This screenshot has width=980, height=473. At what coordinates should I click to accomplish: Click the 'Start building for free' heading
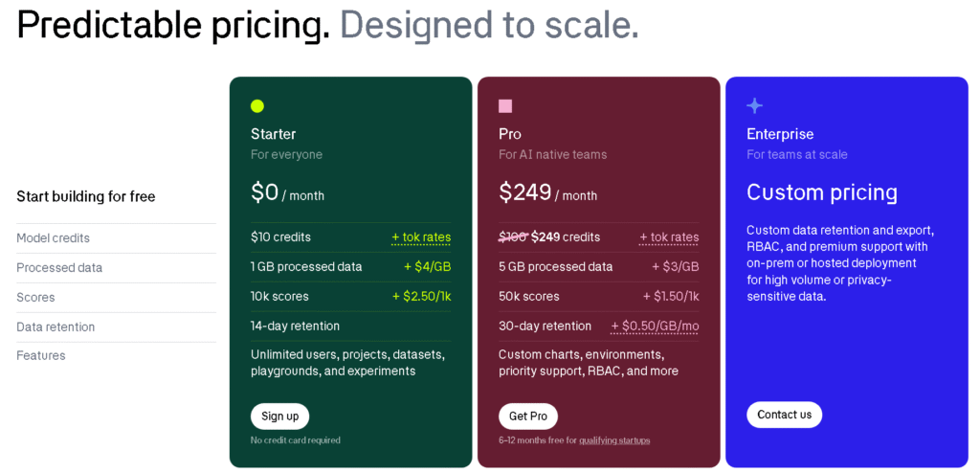tap(85, 196)
